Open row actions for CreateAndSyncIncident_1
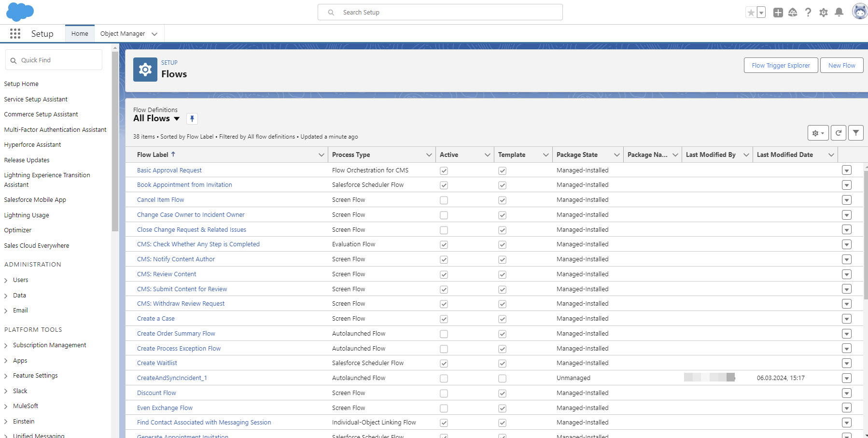Screen dimensions: 868x438 click(x=847, y=378)
